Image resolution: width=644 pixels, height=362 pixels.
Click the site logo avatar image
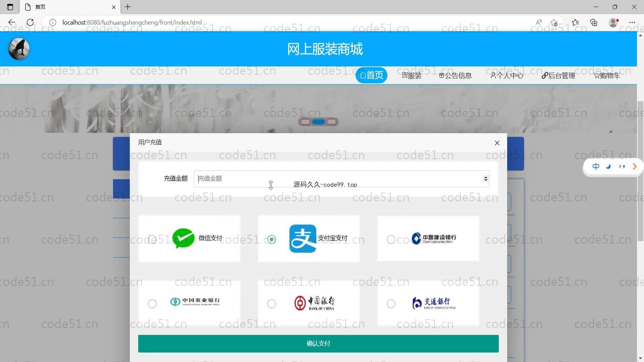pos(19,49)
